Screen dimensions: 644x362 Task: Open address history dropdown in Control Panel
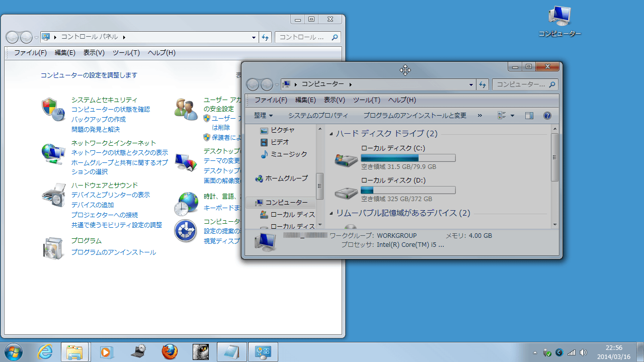(x=254, y=37)
